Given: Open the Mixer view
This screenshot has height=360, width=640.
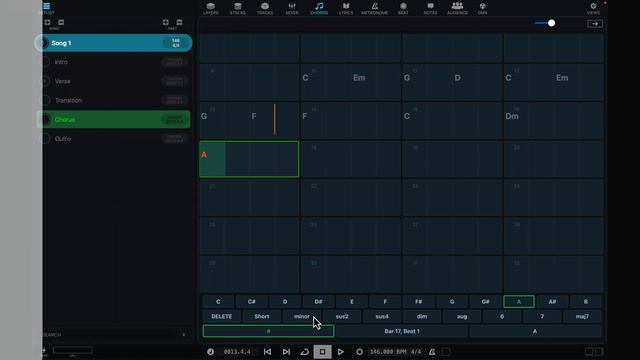Looking at the screenshot, I should (292, 8).
